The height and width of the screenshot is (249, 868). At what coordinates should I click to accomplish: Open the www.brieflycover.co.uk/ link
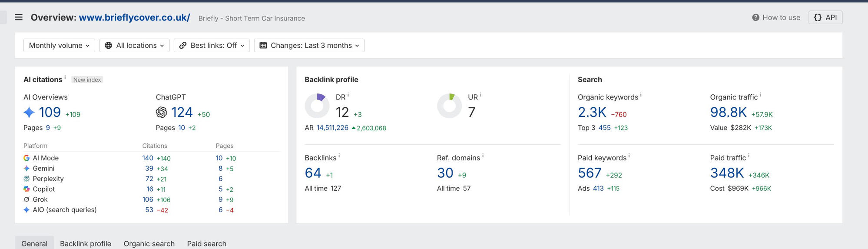click(134, 17)
